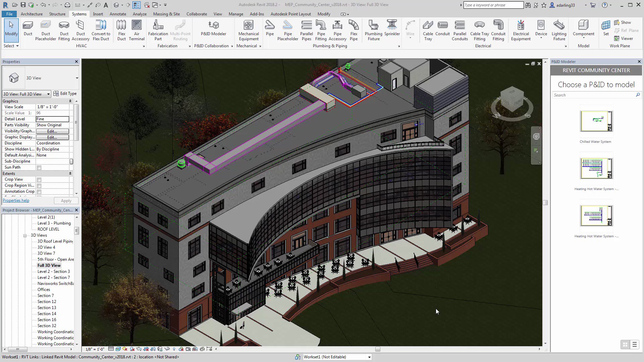
Task: Enable the Crop View checkbox
Action: tap(39, 180)
